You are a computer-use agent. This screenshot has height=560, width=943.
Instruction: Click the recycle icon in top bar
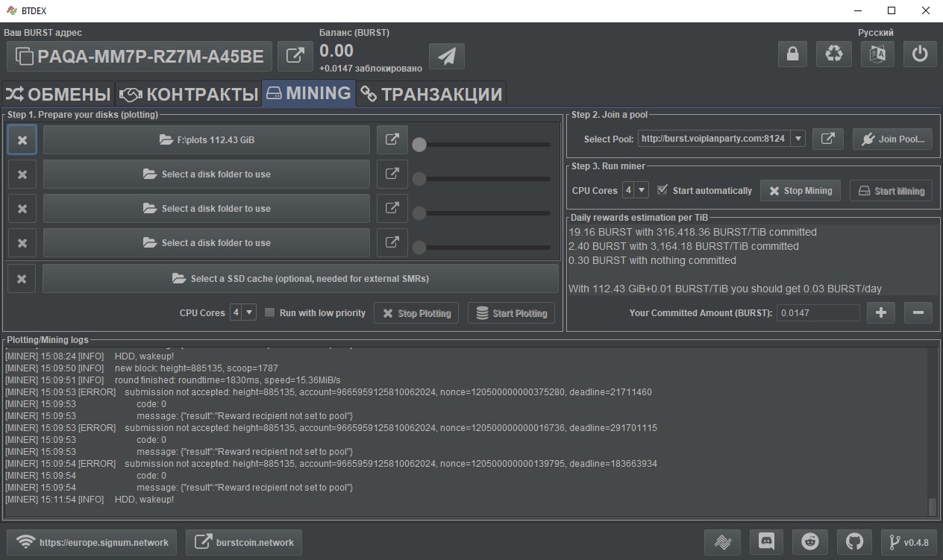click(x=834, y=54)
